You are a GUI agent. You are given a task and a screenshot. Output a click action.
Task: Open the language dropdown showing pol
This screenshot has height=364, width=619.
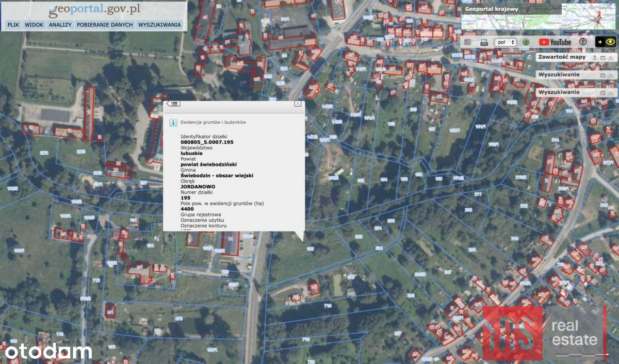506,42
